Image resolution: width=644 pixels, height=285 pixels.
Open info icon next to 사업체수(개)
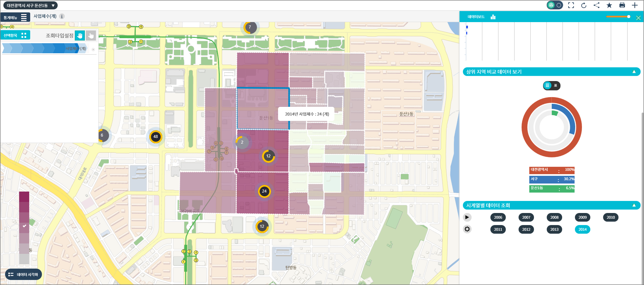click(x=62, y=16)
